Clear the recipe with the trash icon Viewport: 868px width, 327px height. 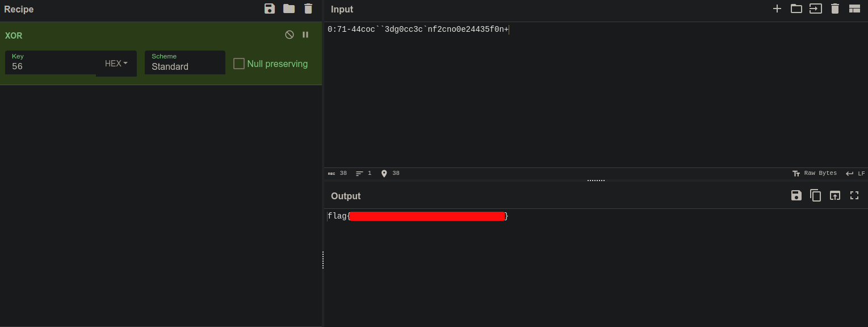308,9
